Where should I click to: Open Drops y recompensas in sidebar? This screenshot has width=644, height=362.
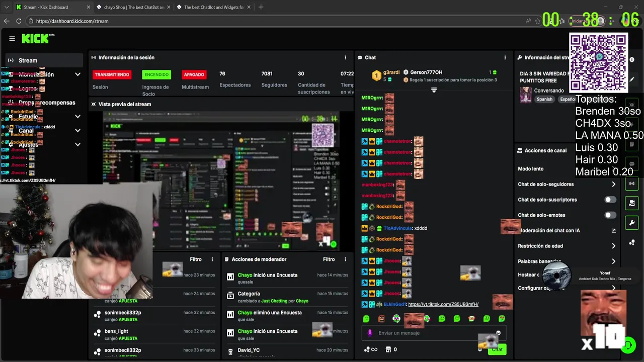[46, 103]
